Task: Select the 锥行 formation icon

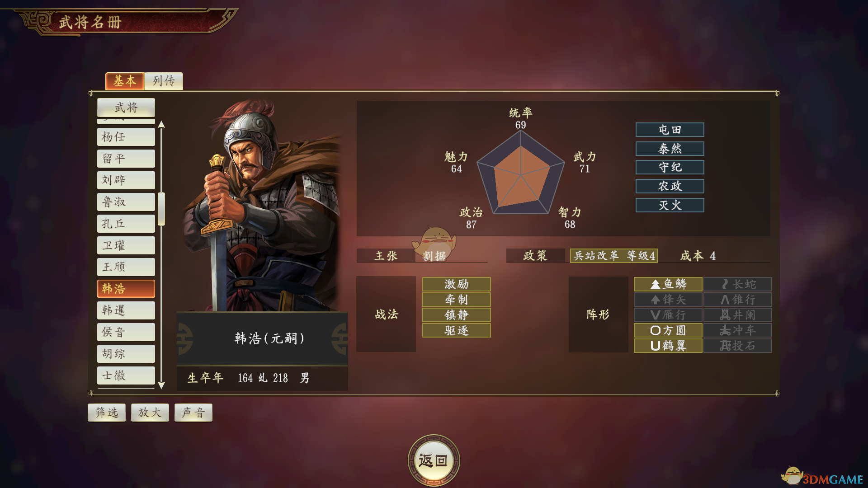Action: click(737, 300)
